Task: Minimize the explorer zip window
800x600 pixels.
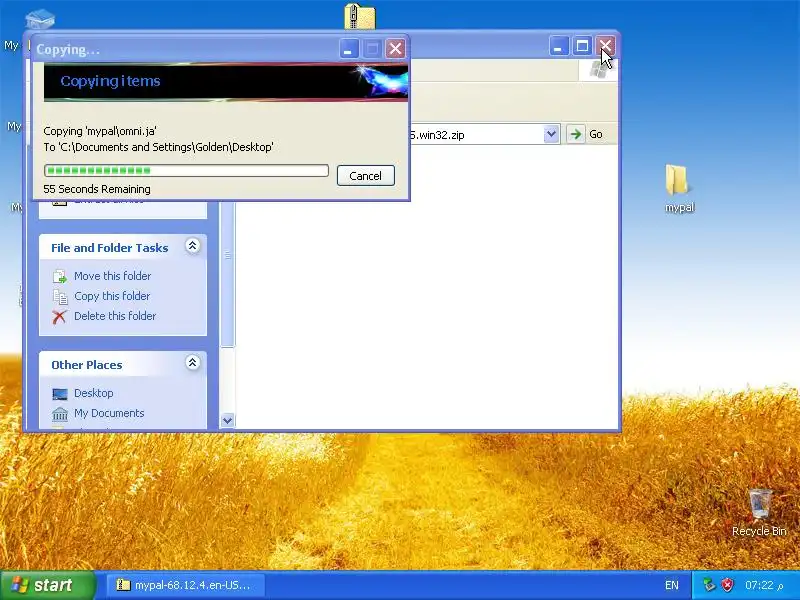Action: (x=559, y=46)
